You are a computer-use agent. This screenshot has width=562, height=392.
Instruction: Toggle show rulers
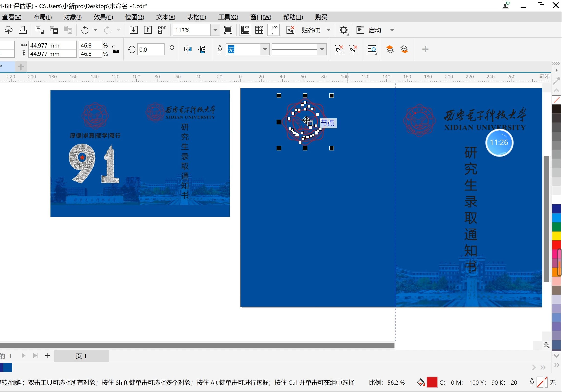pyautogui.click(x=245, y=30)
